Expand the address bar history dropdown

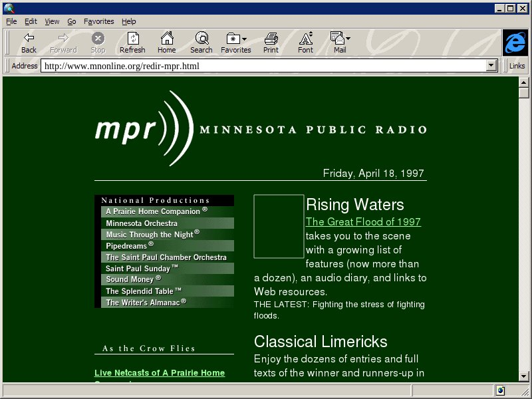(x=491, y=66)
